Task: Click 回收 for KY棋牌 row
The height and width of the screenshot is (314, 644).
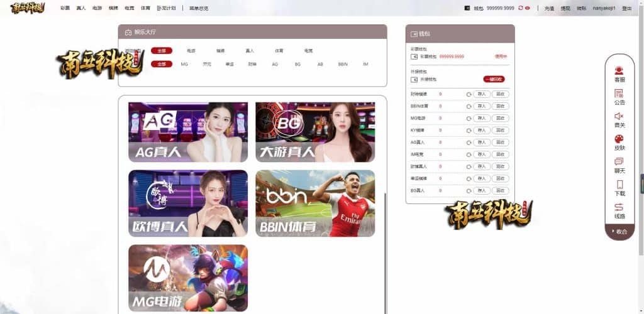Action: [500, 131]
